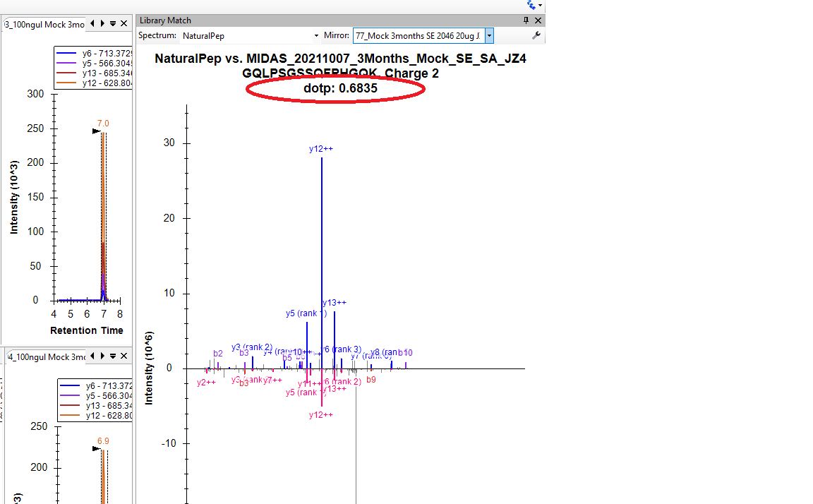This screenshot has height=504, width=813.
Task: Close the upper 3_100ngul chromatogram tab
Action: pos(124,24)
